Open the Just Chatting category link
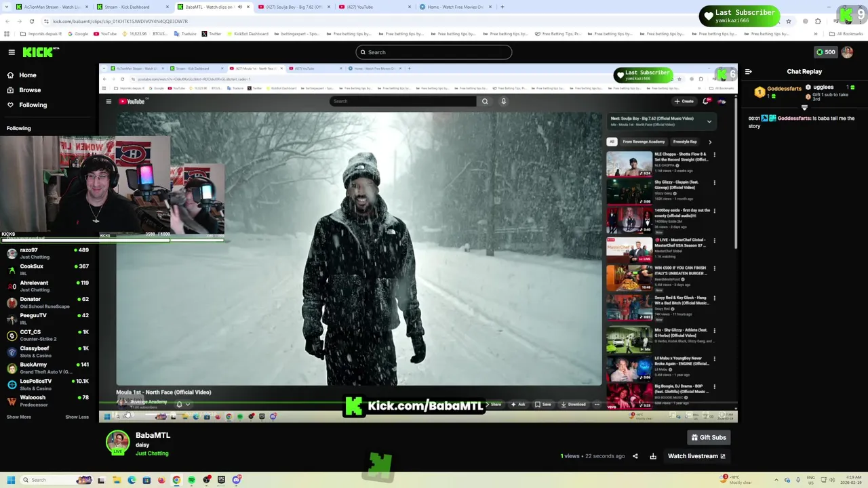The image size is (868, 488). click(x=152, y=453)
